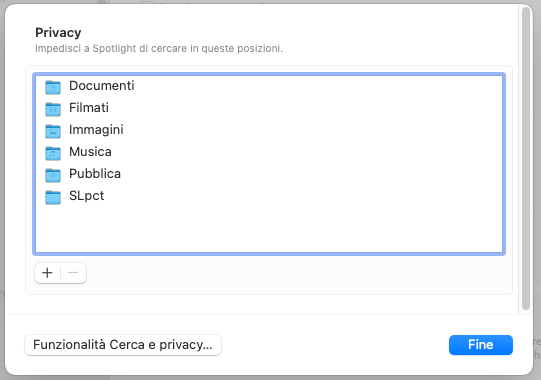This screenshot has height=380, width=541.
Task: Confirm with the blue Fine button
Action: 481,345
